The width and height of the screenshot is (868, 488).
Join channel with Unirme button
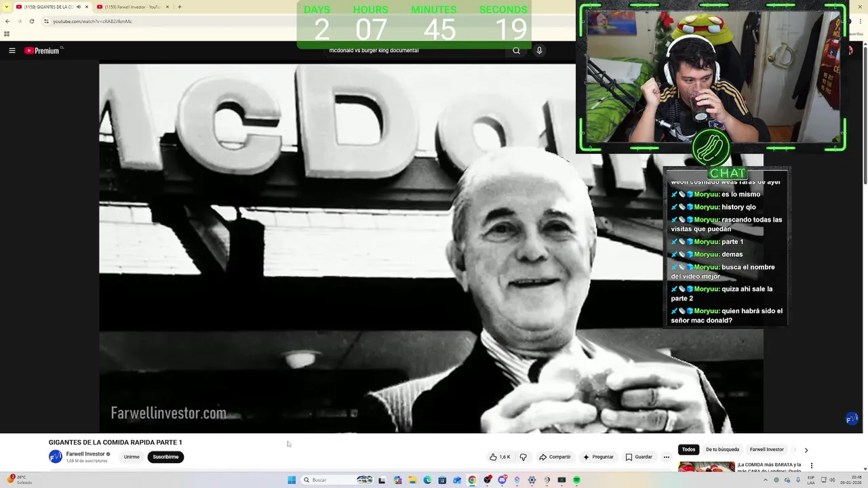click(x=132, y=457)
